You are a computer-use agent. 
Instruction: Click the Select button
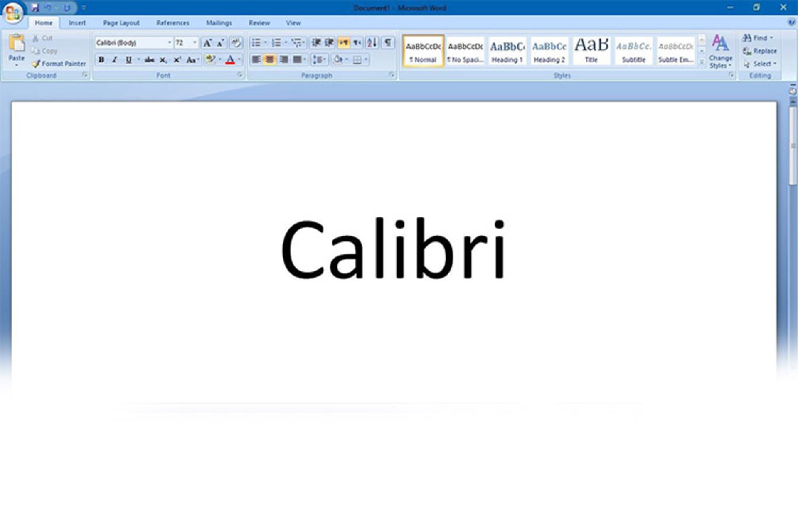(760, 64)
